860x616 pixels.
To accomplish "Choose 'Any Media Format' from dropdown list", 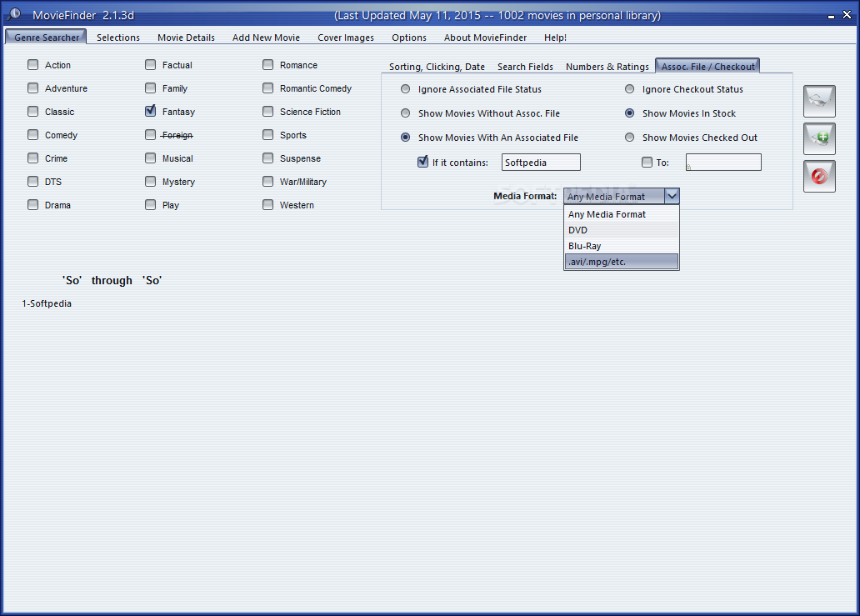I will tap(622, 214).
